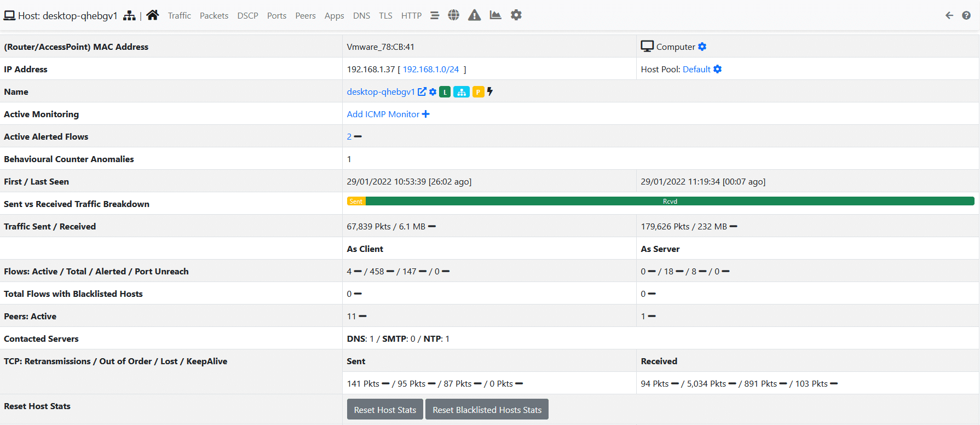Click green Rcvd portion of traffic bar

pyautogui.click(x=670, y=202)
